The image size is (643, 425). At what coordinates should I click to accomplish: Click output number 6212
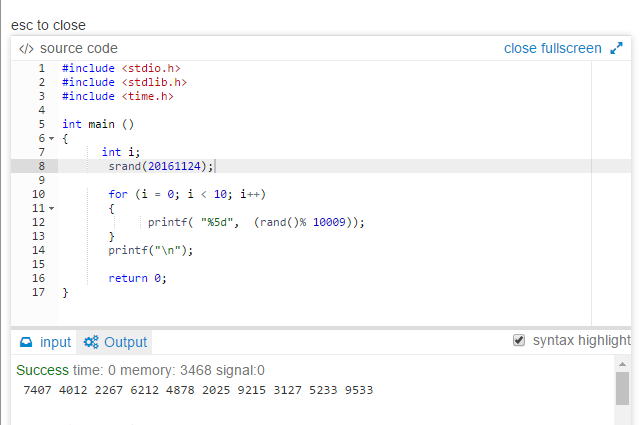(x=144, y=390)
